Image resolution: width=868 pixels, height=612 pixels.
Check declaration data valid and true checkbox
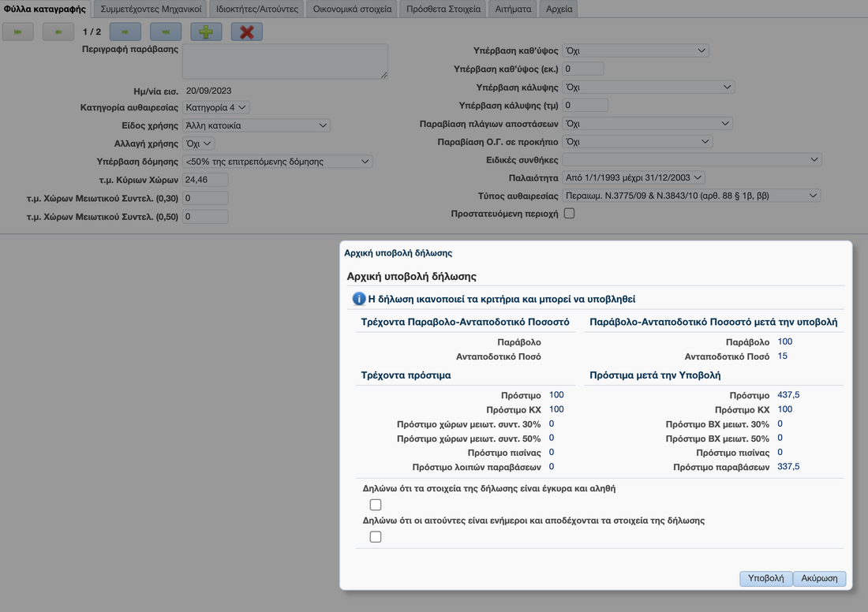pyautogui.click(x=376, y=505)
